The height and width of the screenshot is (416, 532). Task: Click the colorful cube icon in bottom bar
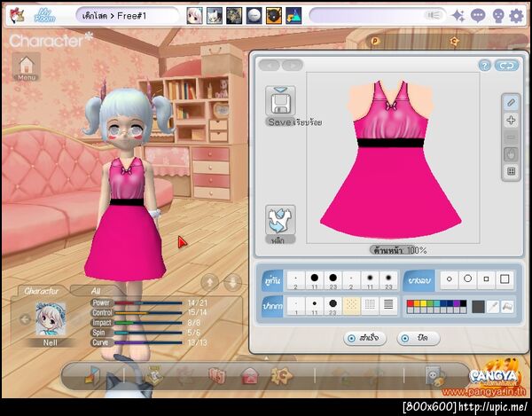(x=92, y=375)
